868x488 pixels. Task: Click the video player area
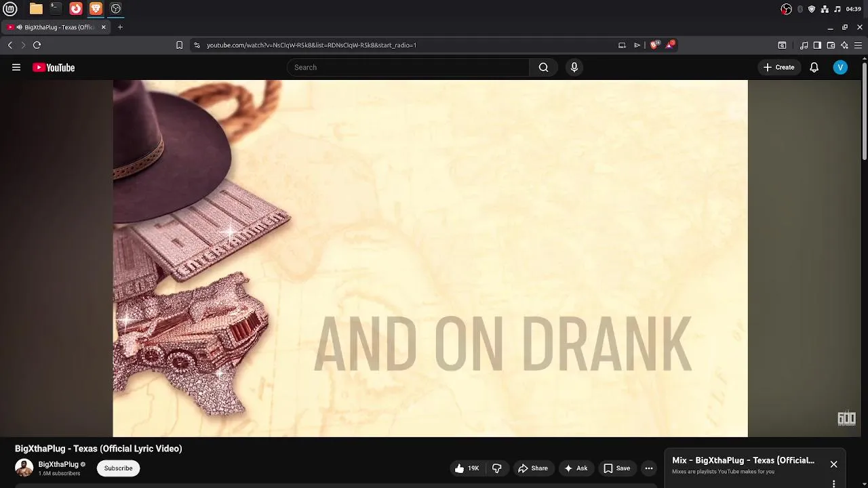tap(430, 258)
